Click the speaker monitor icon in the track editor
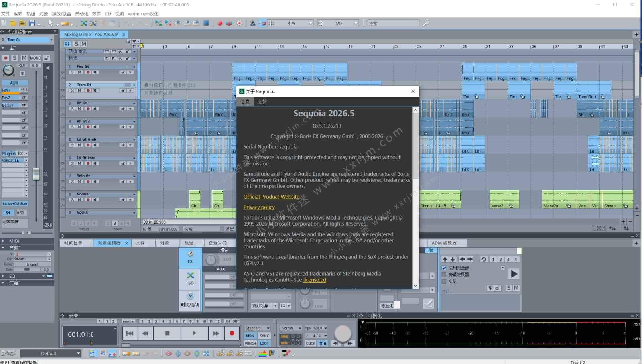Viewport: 642px width, 364px height. coord(48,68)
